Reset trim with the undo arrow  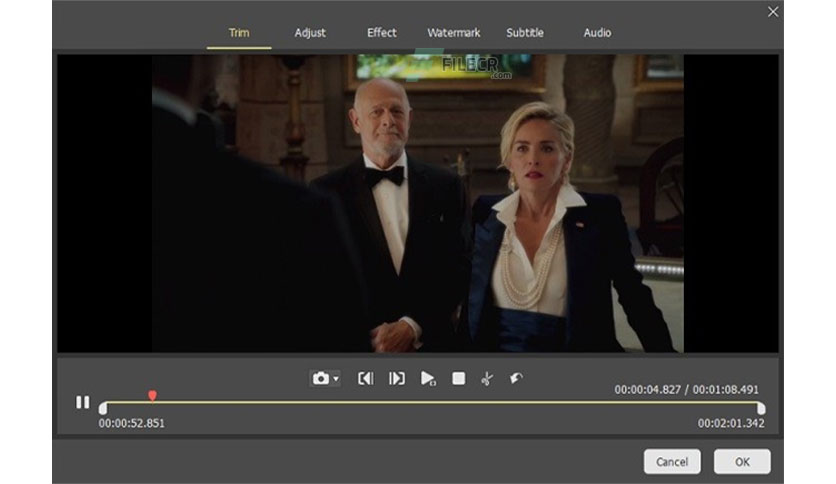[x=516, y=378]
